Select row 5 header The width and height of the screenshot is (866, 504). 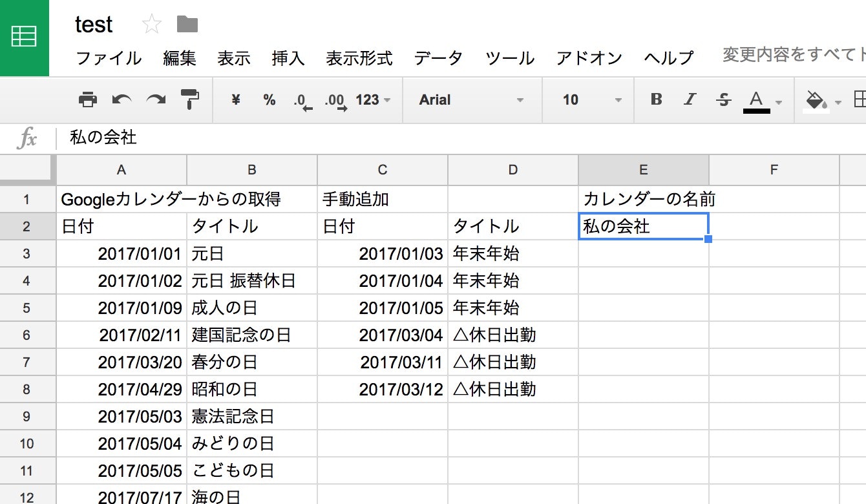pyautogui.click(x=27, y=308)
